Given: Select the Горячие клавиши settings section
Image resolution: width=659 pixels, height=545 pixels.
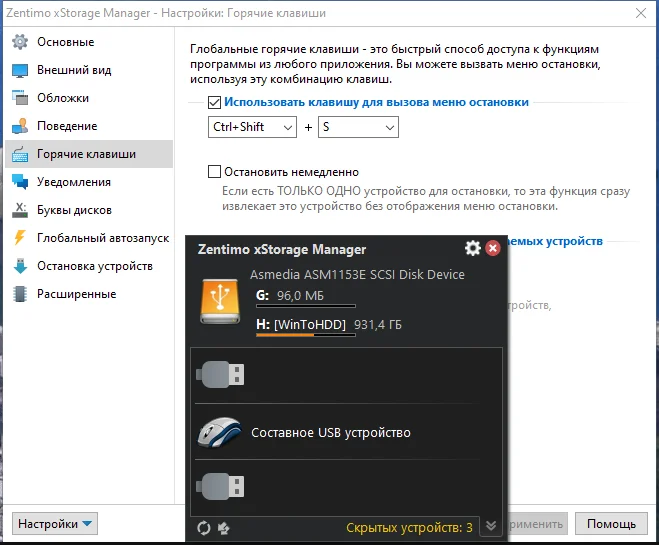Looking at the screenshot, I should point(89,154).
